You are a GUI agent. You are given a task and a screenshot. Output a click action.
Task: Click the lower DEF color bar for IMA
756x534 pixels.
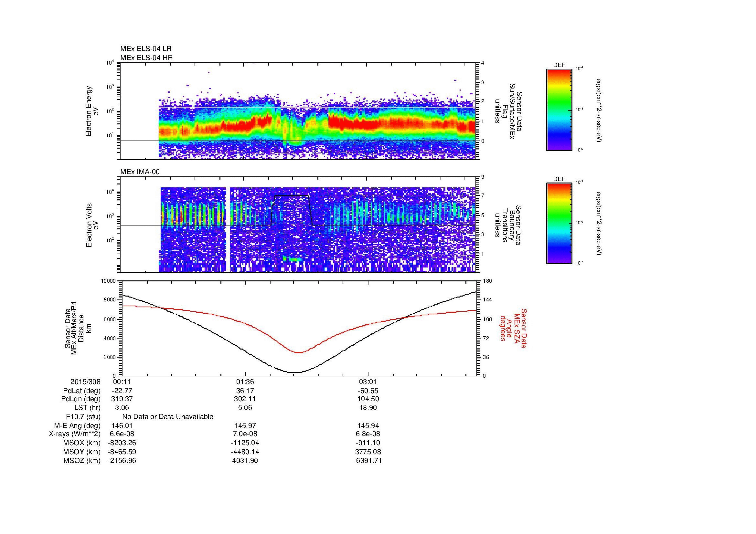click(559, 224)
